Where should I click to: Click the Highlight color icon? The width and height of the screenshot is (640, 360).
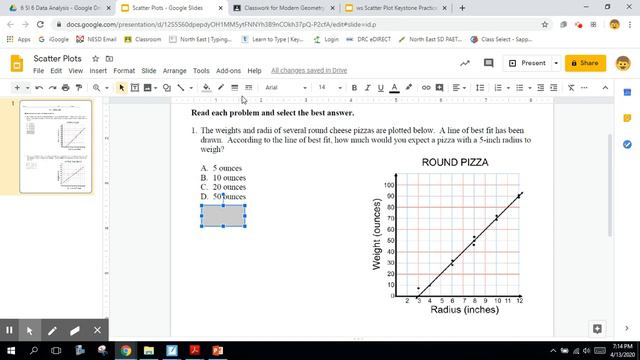tap(409, 88)
